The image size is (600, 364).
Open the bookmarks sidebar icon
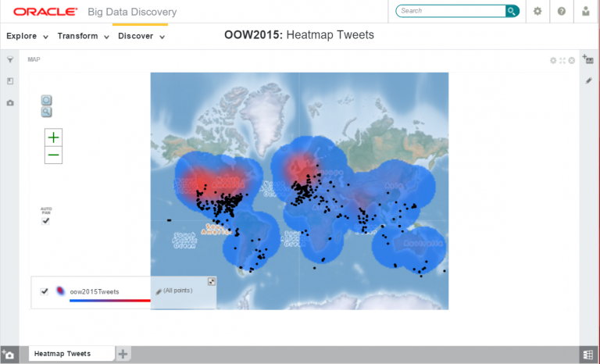(10, 81)
